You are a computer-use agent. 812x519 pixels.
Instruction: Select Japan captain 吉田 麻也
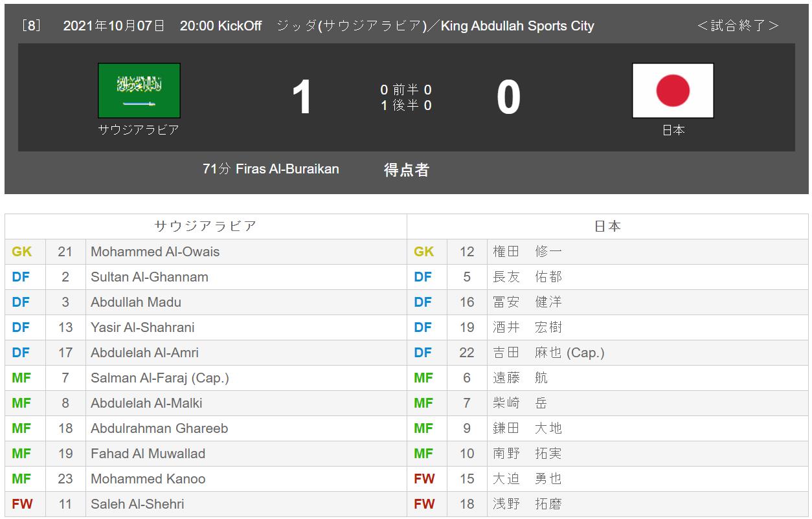point(548,353)
